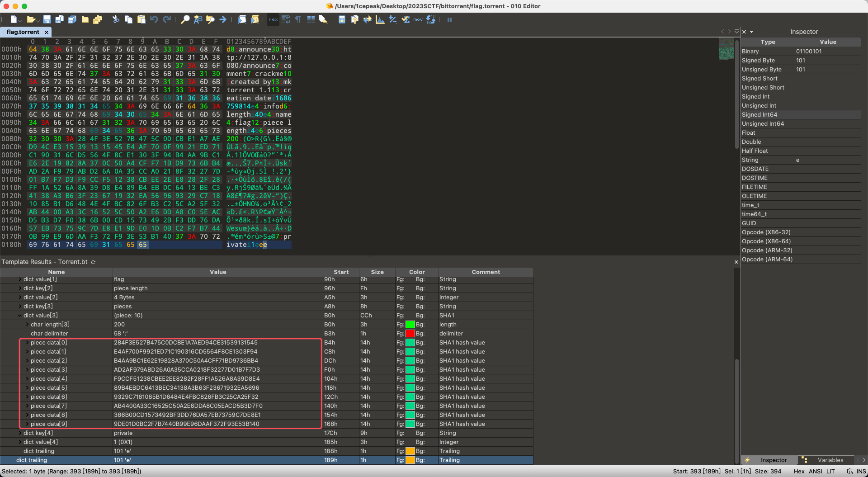Select the Signed Int64 inspector row
Viewport: 868px width, 477px height.
801,115
